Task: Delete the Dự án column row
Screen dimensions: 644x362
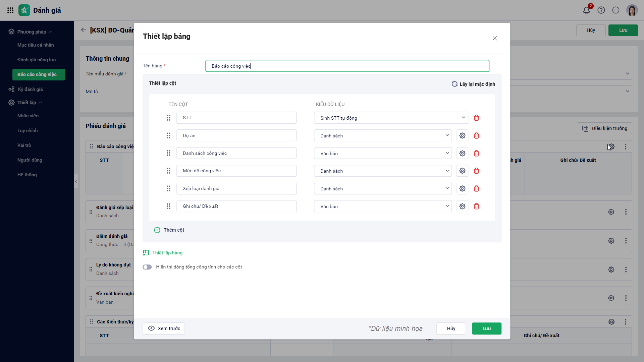Action: pos(476,136)
